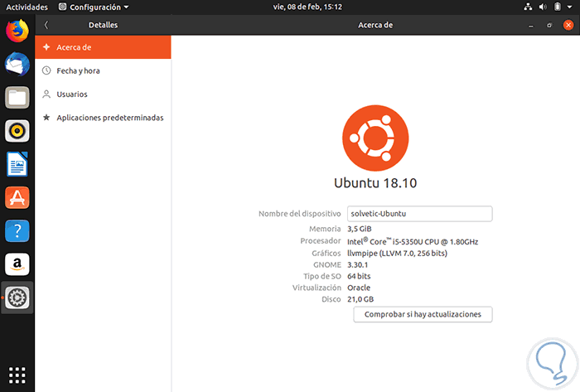The height and width of the screenshot is (392, 580).
Task: Open LibreOffice Writer from the dock
Action: pos(17,164)
